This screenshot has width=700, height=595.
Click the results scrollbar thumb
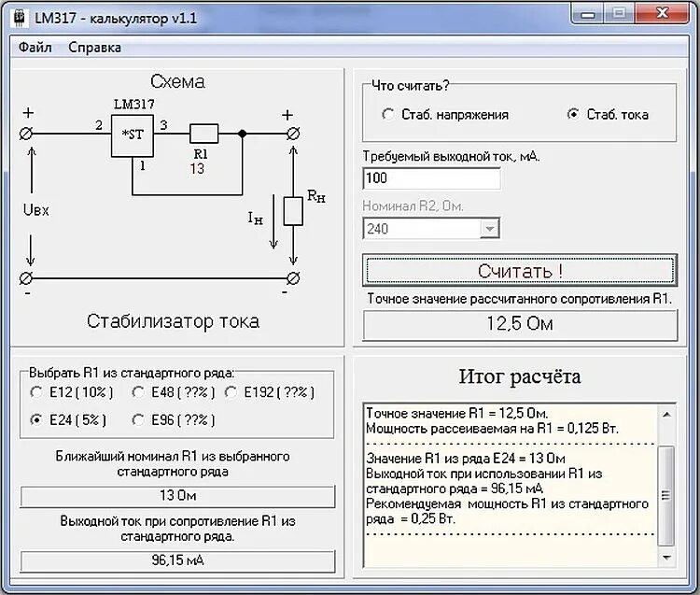click(x=666, y=495)
